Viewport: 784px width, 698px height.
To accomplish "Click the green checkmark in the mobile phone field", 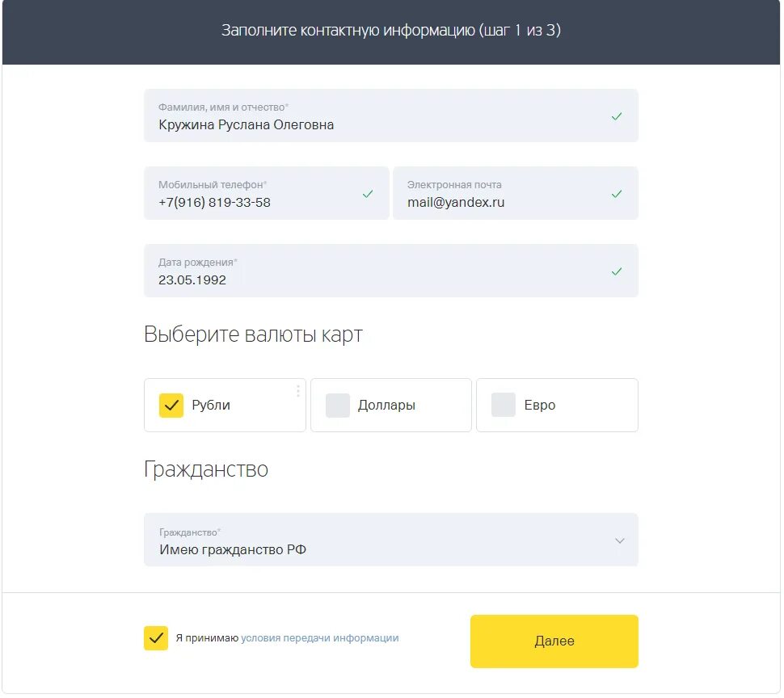I will [368, 194].
